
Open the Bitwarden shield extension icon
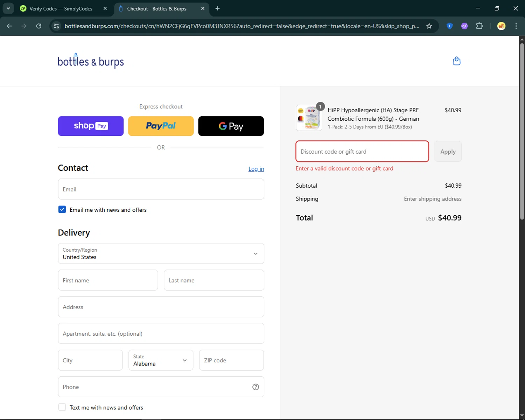[450, 26]
